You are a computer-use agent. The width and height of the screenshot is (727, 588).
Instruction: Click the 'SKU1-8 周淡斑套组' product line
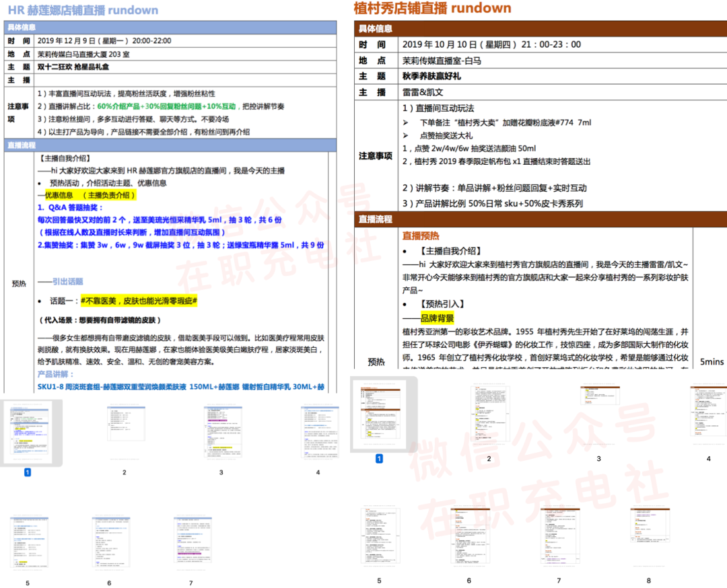tap(181, 386)
